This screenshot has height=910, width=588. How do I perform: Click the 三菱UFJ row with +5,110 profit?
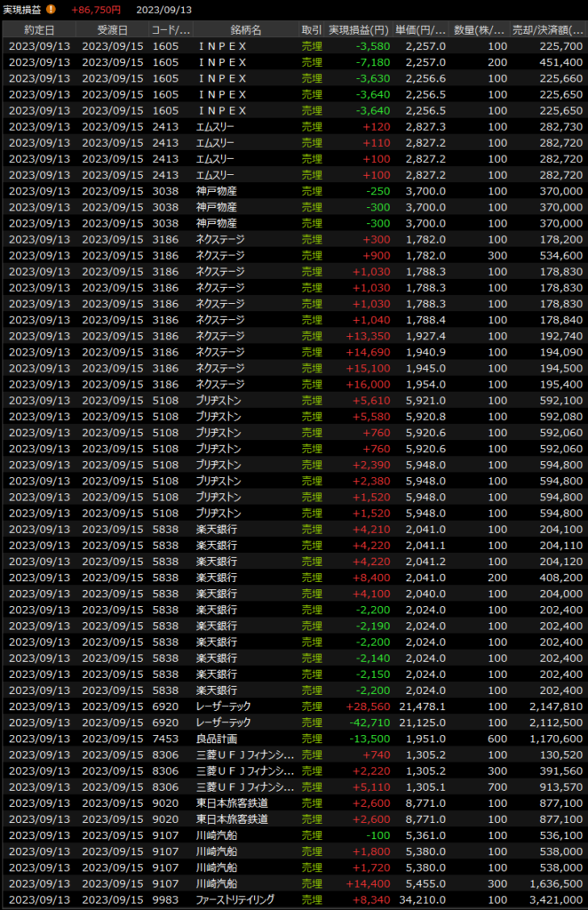tap(293, 787)
